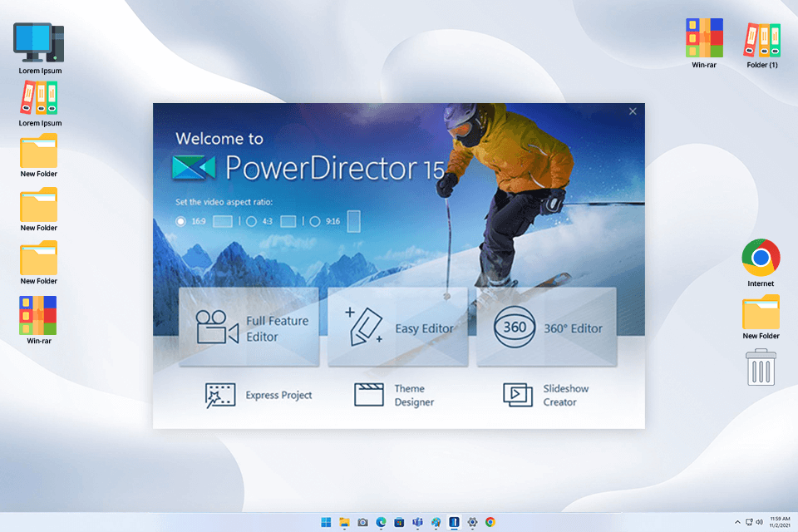
Task: Launch Chrome from the taskbar
Action: click(490, 522)
